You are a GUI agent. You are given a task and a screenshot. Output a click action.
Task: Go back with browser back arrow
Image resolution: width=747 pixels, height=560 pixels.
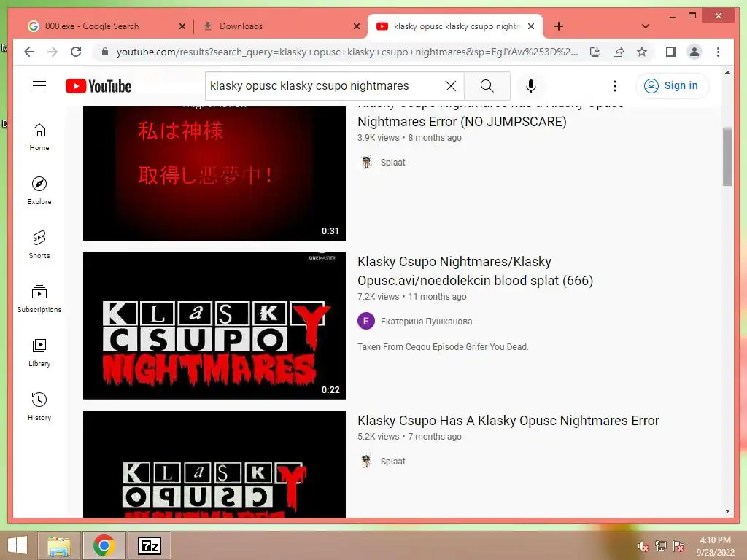point(29,52)
